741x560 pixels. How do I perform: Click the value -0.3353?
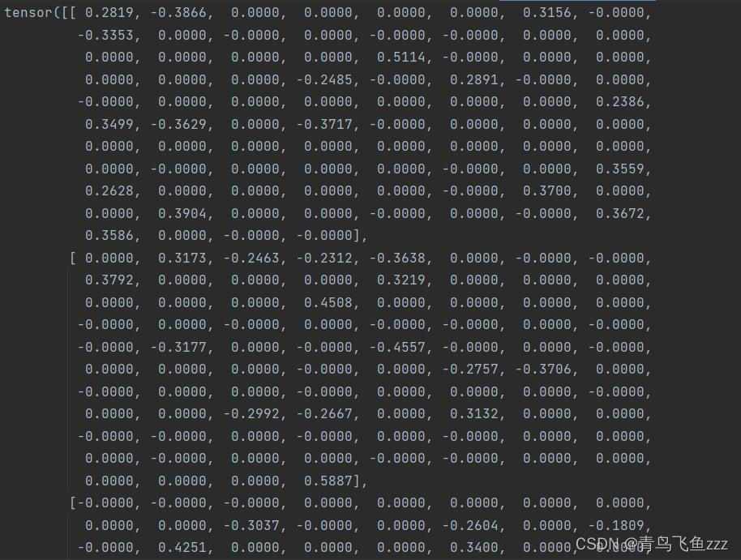point(105,35)
